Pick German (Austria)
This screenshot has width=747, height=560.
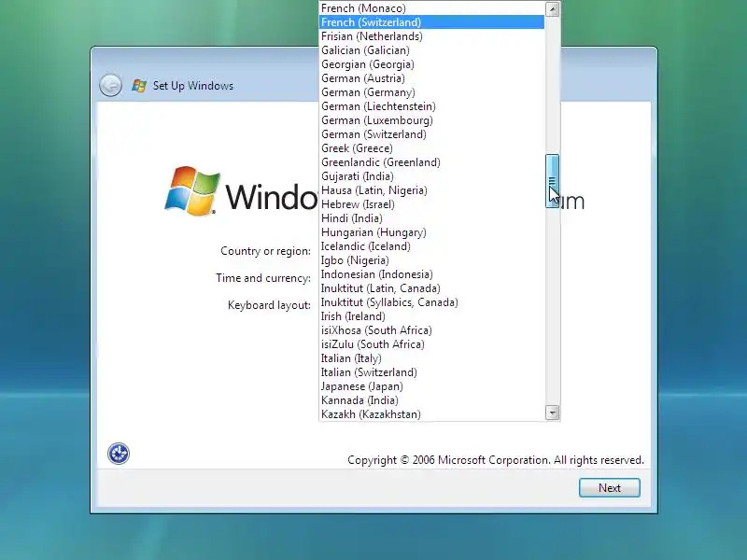pos(431,78)
